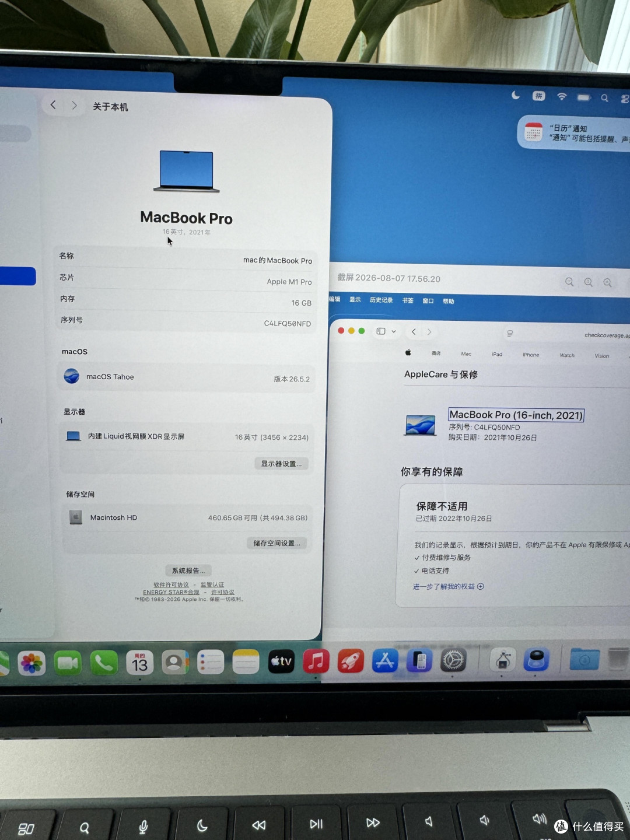Open Calendar showing 13 in the Dock
The height and width of the screenshot is (840, 630).
[139, 663]
